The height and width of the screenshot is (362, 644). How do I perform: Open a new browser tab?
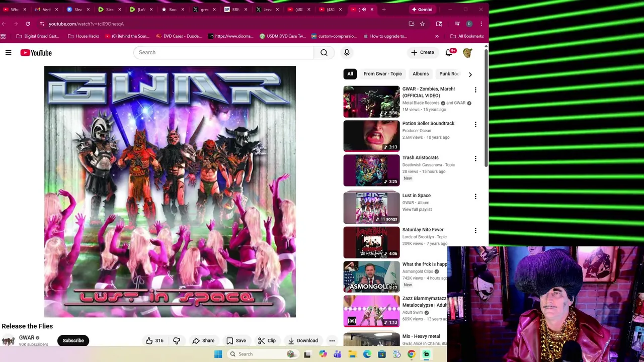[384, 10]
